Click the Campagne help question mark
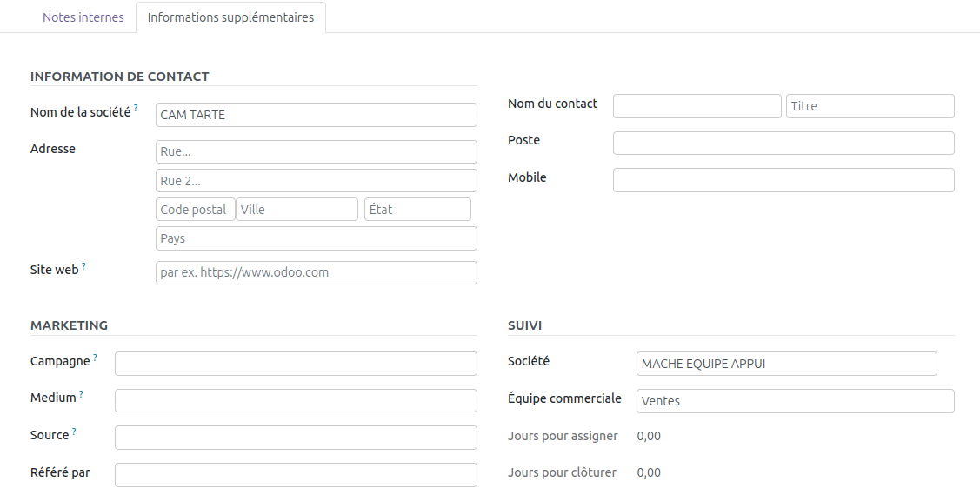Image resolution: width=980 pixels, height=502 pixels. tap(95, 358)
